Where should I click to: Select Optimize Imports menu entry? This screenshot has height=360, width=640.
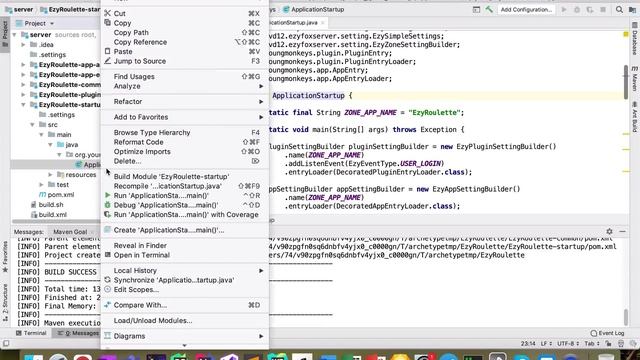click(184, 151)
